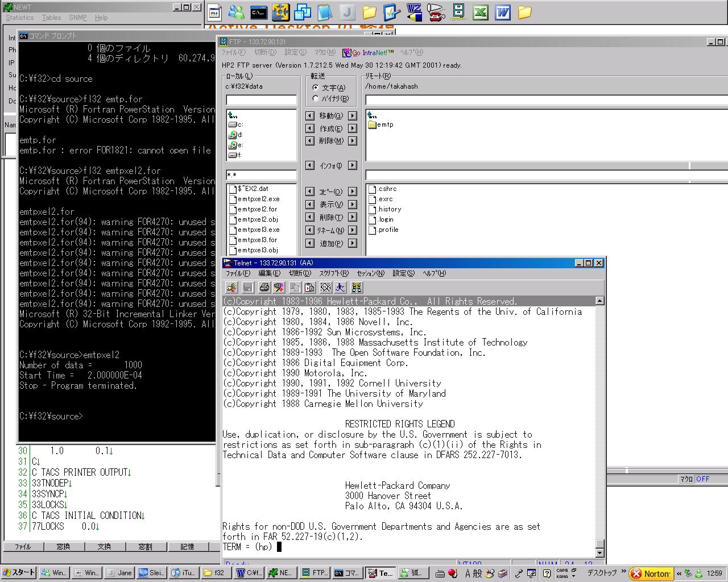This screenshot has width=728, height=582.
Task: Click the スタート Start button
Action: (19, 573)
